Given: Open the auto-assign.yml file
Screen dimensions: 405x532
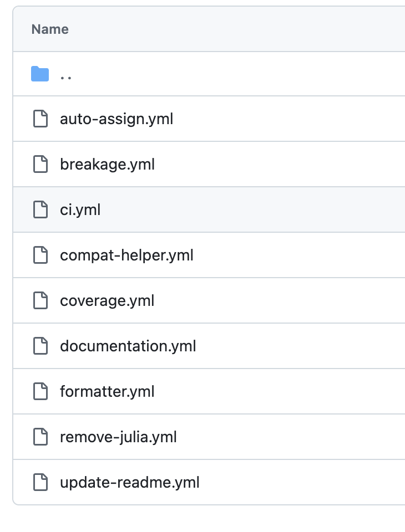Looking at the screenshot, I should pyautogui.click(x=116, y=119).
